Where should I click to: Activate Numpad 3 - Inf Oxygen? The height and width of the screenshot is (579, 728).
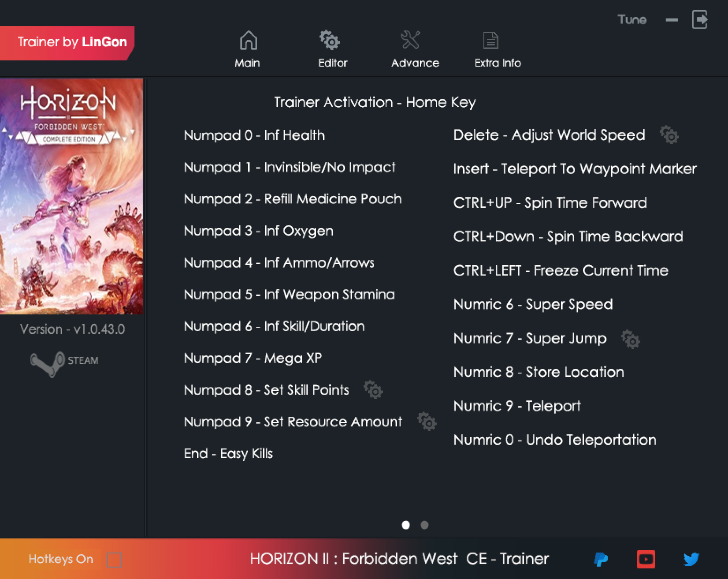(x=258, y=231)
